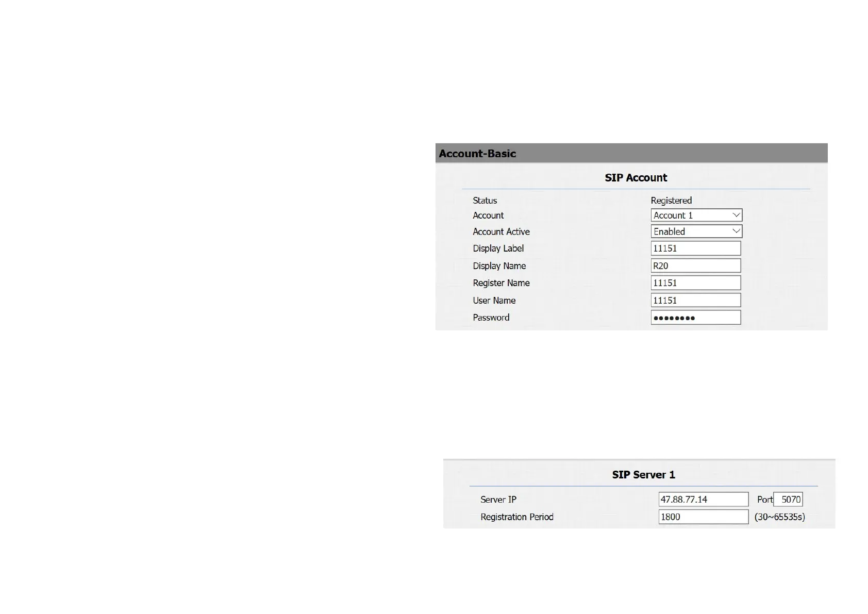Click the SIP Server 1 section title
The height and width of the screenshot is (614, 868).
(x=643, y=475)
